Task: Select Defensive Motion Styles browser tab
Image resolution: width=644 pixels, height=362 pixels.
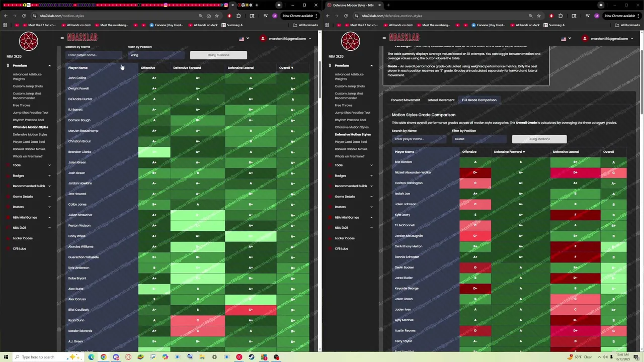Action: point(353,5)
